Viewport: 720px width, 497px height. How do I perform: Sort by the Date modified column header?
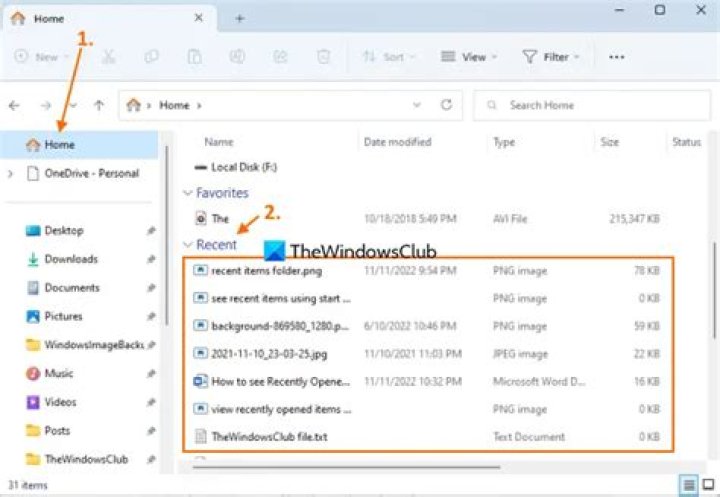coord(398,142)
